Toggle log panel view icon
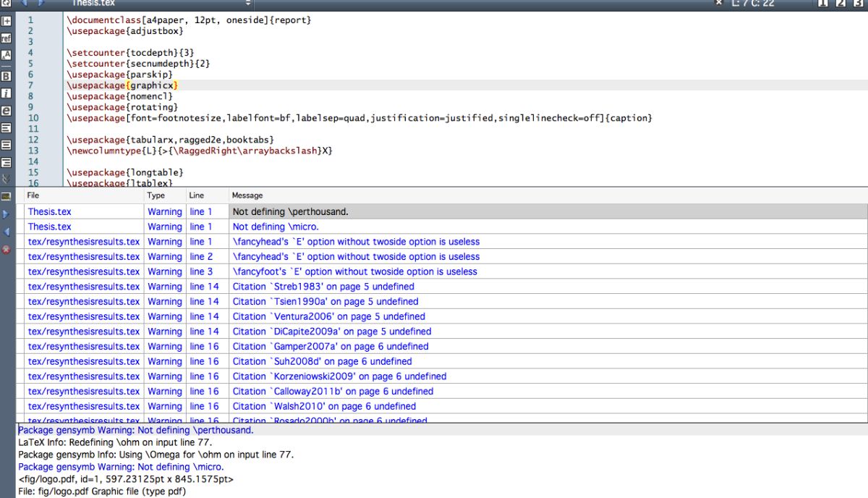 coord(6,196)
